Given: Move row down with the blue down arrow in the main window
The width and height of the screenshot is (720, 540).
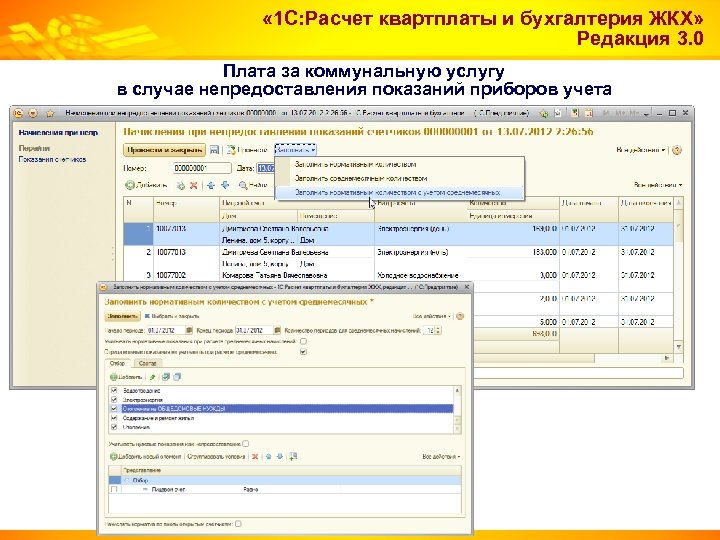Looking at the screenshot, I should click(x=225, y=185).
